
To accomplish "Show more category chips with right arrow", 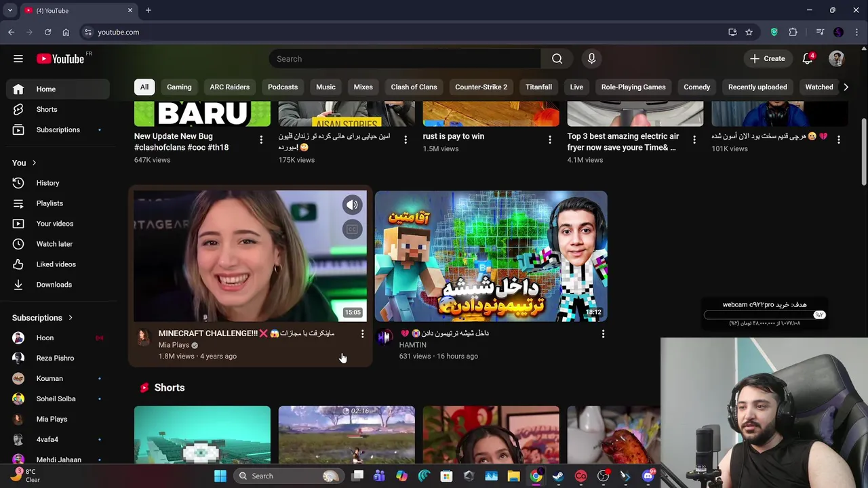I will (x=846, y=87).
